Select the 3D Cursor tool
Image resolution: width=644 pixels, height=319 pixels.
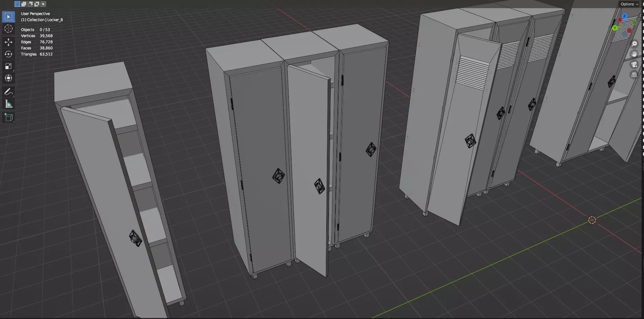tap(9, 29)
